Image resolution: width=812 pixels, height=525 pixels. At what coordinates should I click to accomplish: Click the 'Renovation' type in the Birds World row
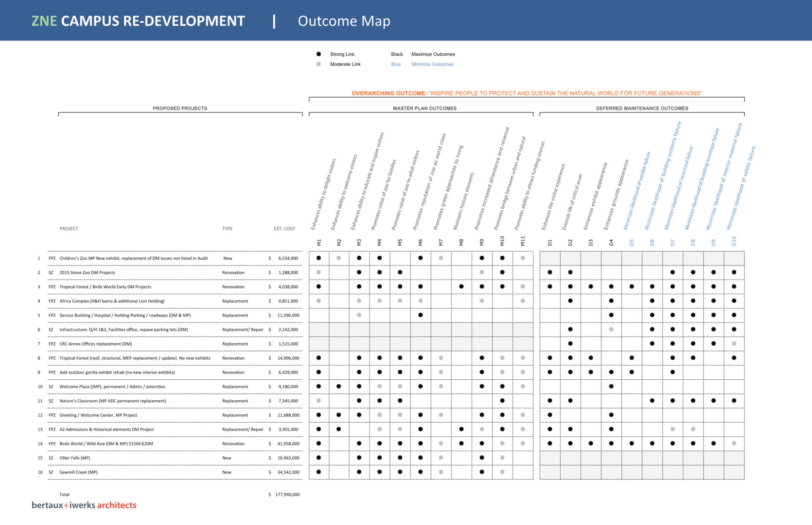click(233, 444)
